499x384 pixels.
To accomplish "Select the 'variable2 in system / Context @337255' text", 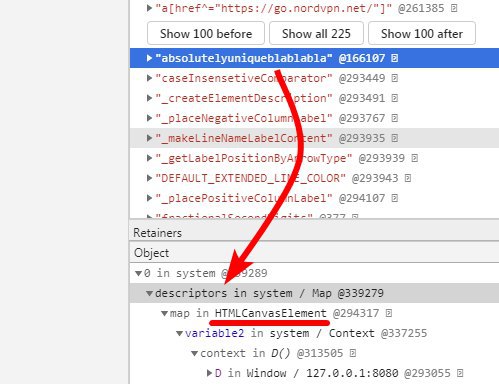I will coord(306,333).
